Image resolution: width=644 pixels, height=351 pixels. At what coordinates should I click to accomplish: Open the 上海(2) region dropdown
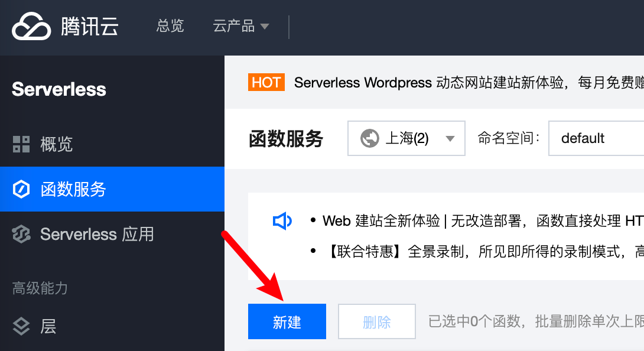(x=406, y=138)
